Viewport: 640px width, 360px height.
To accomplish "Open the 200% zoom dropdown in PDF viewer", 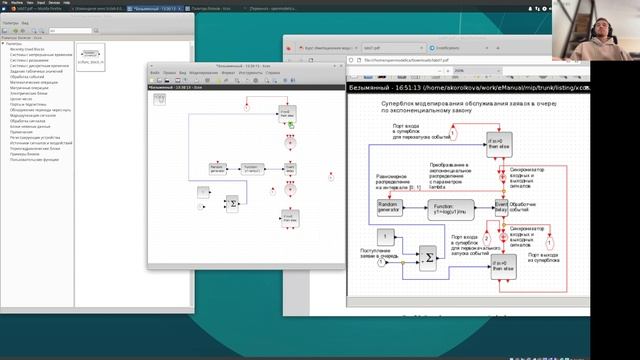I will pos(477,71).
